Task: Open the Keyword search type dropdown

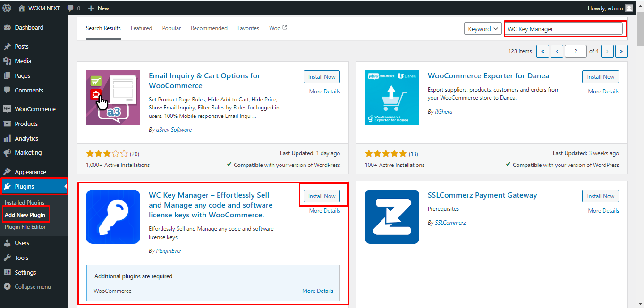Action: tap(483, 29)
